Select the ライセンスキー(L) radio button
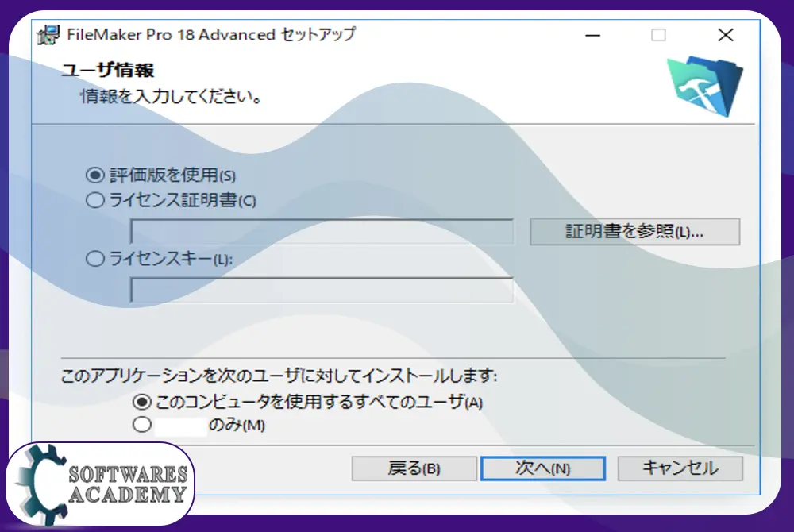Screen dimensions: 794x532 click(94, 259)
